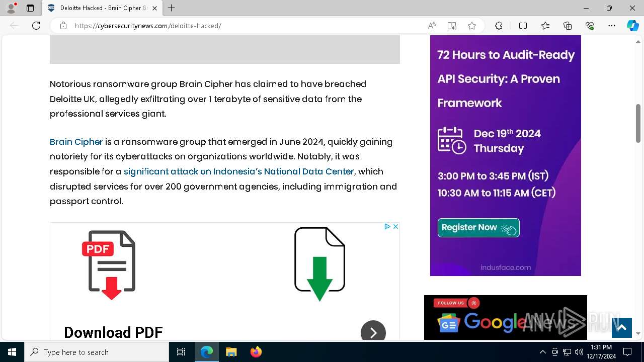Open the Edge profile icon
This screenshot has width=644, height=362.
coord(11,8)
